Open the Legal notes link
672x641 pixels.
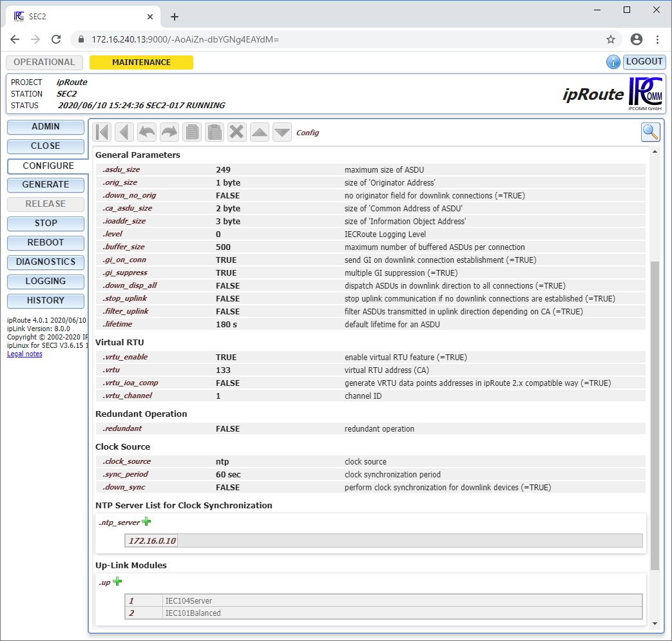(24, 354)
